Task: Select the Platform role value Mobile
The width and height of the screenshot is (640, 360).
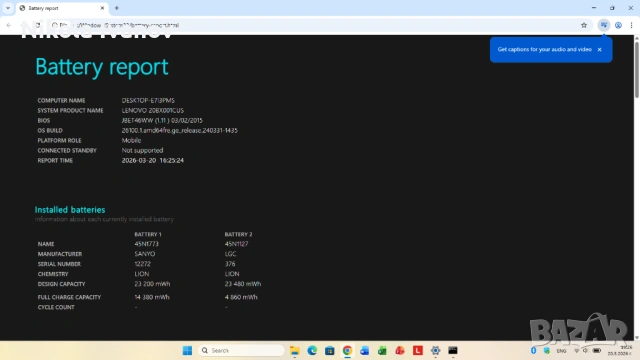Action: pyautogui.click(x=131, y=140)
